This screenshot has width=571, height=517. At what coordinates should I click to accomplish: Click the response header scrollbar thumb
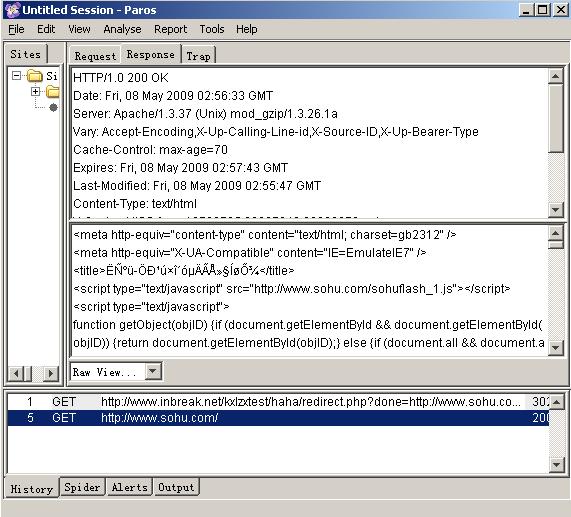(x=556, y=118)
